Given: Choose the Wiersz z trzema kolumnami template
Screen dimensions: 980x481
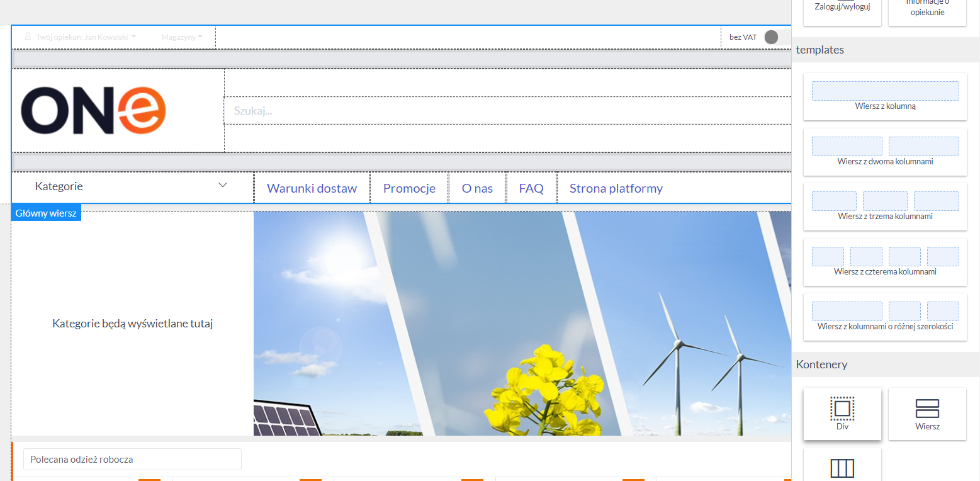Looking at the screenshot, I should pyautogui.click(x=885, y=207).
